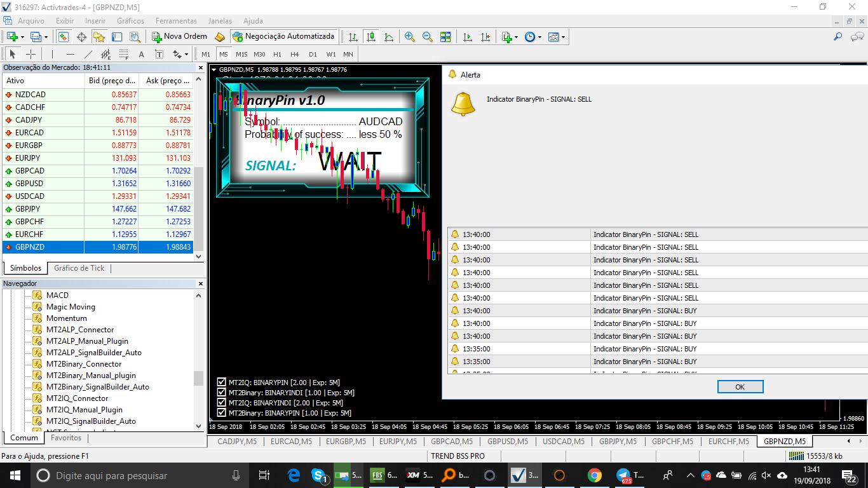The height and width of the screenshot is (488, 868).
Task: Select GBPNZD row in Market Watch
Action: tap(97, 247)
